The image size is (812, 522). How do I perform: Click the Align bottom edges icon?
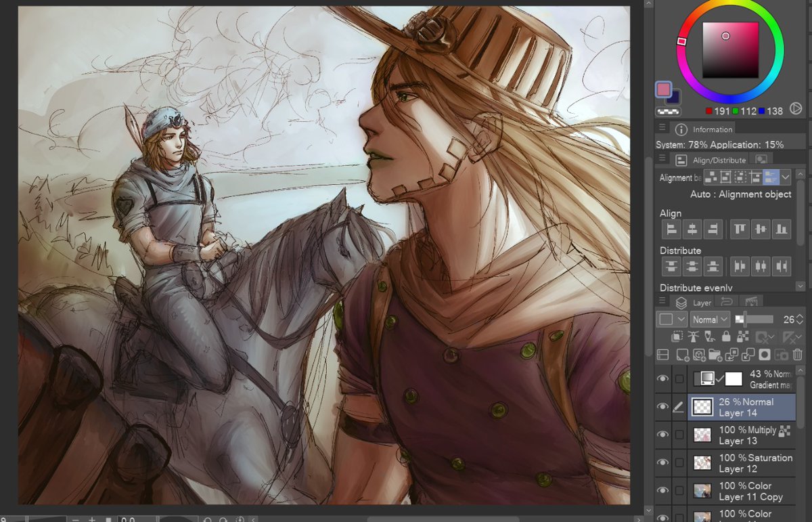point(782,230)
